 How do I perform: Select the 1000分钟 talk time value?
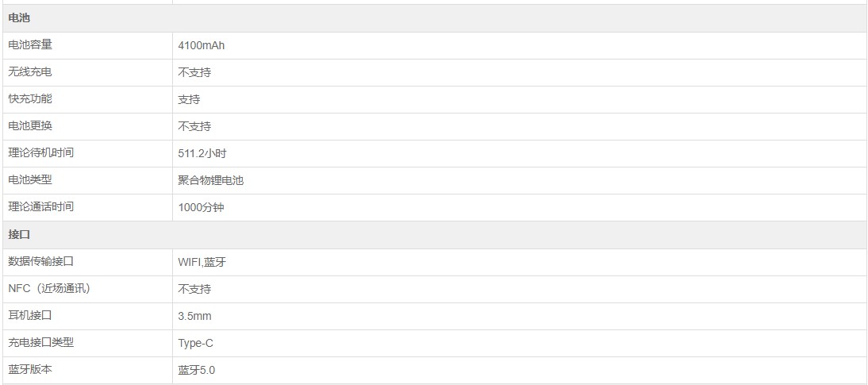click(x=202, y=207)
